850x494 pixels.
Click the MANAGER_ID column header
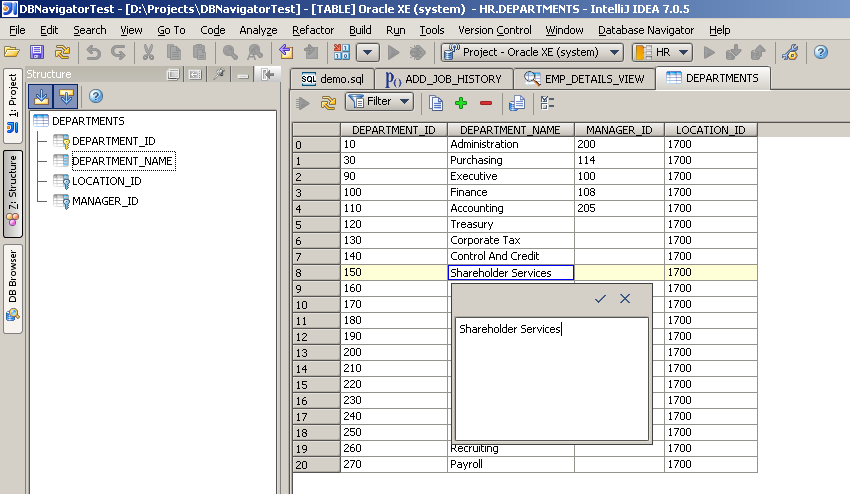tap(619, 130)
